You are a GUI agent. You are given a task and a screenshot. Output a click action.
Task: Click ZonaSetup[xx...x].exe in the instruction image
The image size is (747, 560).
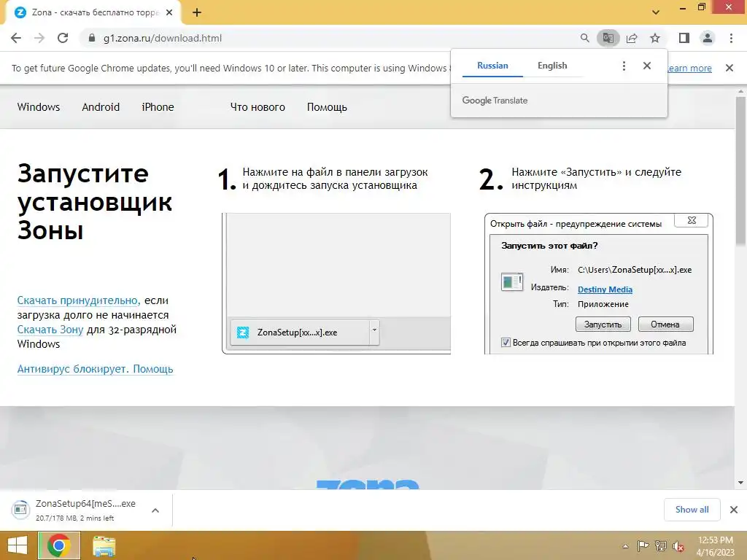tap(299, 332)
